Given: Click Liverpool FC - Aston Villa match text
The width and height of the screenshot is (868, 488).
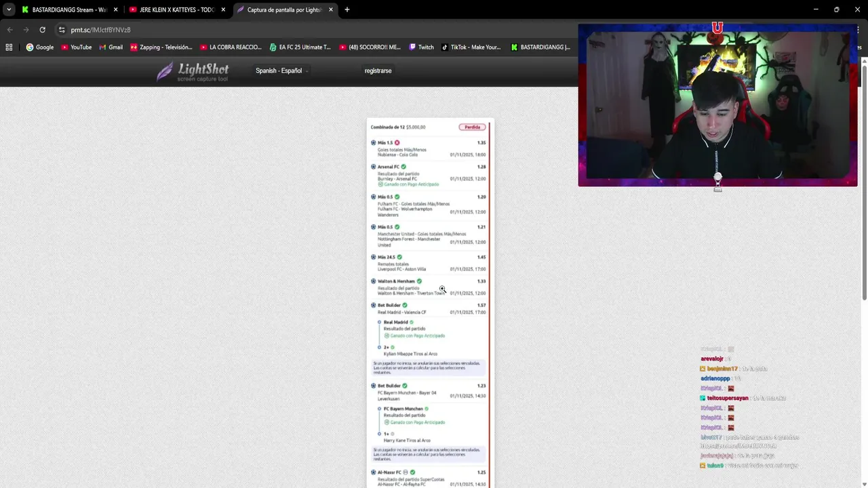Looking at the screenshot, I should tap(401, 269).
